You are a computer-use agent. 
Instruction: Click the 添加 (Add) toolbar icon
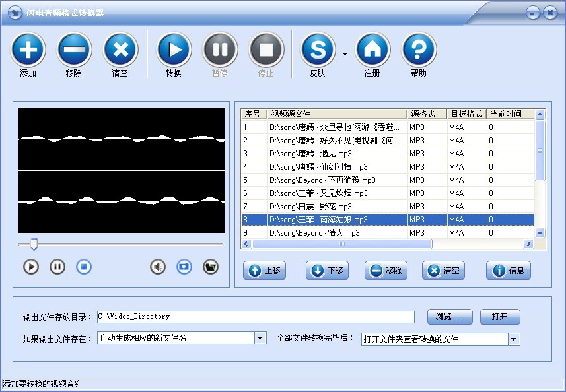point(28,49)
